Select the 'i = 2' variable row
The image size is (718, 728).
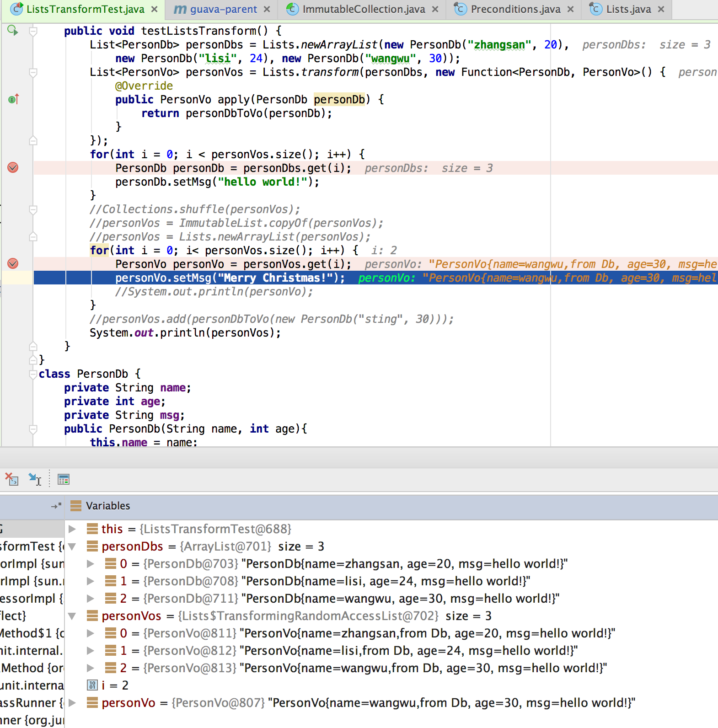391,685
